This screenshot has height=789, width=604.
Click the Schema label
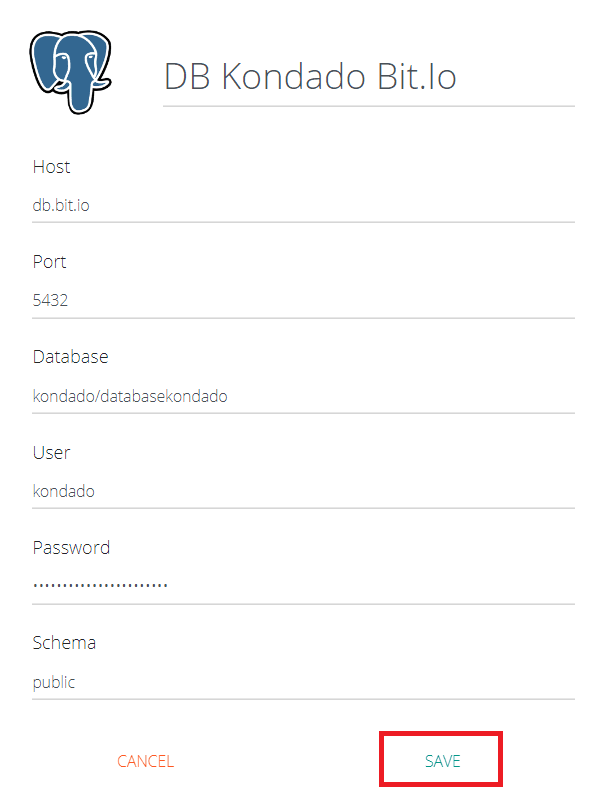click(64, 643)
